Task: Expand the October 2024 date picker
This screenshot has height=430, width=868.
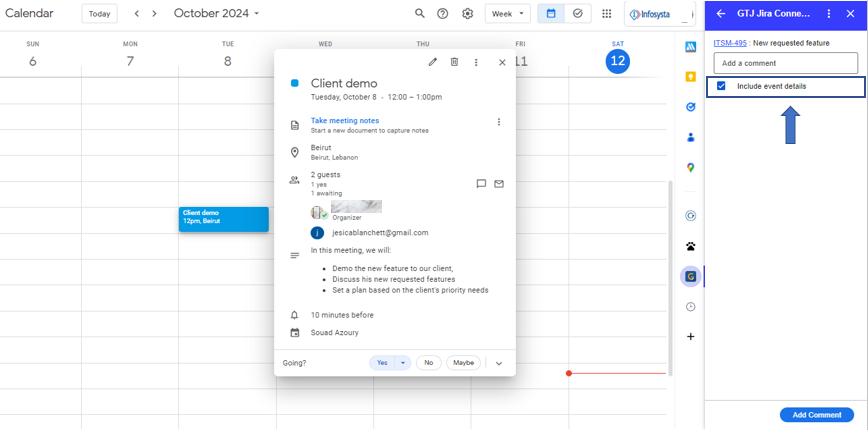Action: (x=216, y=14)
